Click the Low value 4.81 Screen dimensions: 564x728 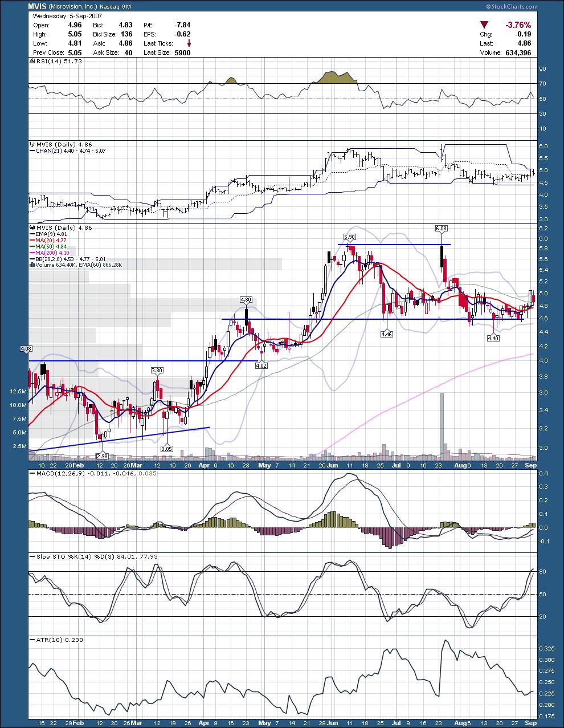click(x=74, y=43)
